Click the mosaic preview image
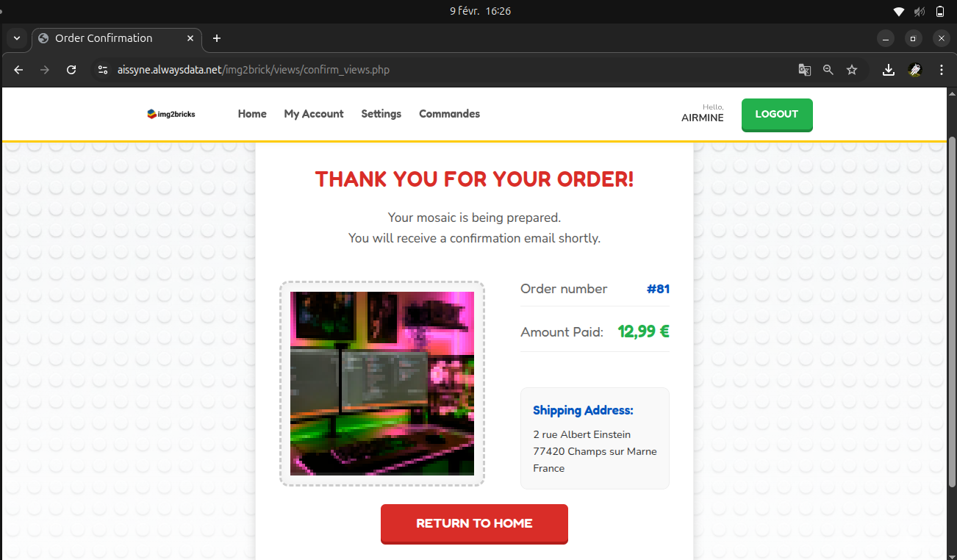The width and height of the screenshot is (957, 560). pos(382,384)
